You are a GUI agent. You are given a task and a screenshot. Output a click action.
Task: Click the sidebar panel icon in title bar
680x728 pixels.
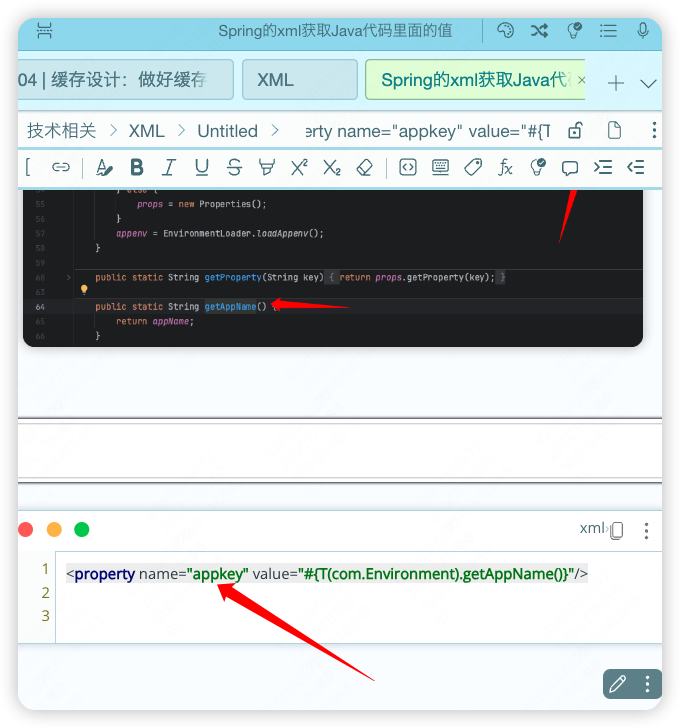[45, 31]
